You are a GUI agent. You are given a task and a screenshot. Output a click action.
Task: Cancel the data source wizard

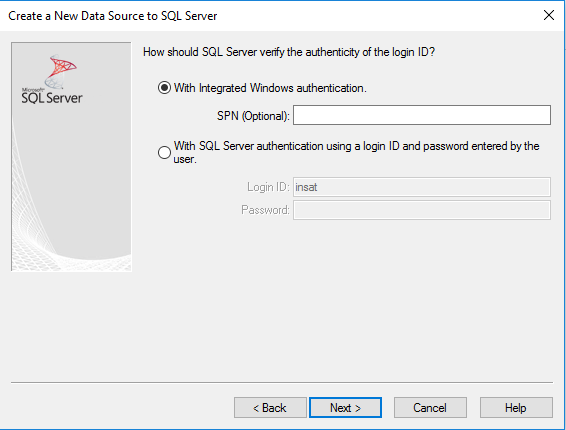tap(430, 408)
